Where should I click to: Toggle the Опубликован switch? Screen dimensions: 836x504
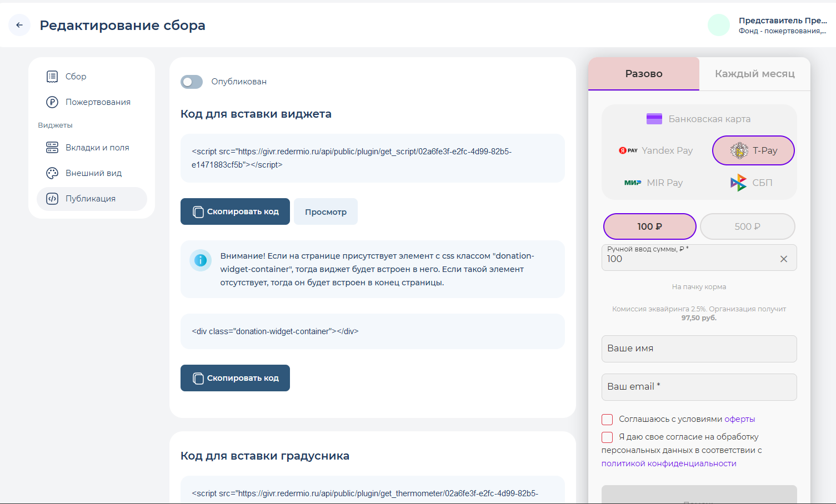click(x=192, y=82)
